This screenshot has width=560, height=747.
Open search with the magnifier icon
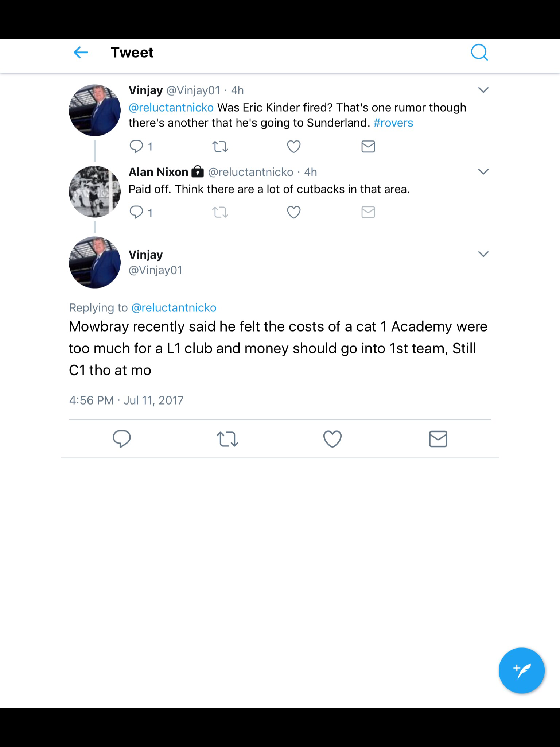(x=479, y=53)
